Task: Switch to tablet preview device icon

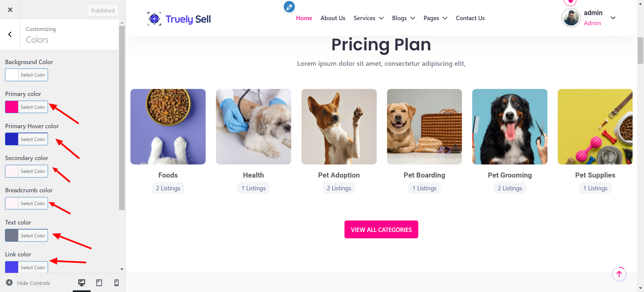Action: pos(99,283)
